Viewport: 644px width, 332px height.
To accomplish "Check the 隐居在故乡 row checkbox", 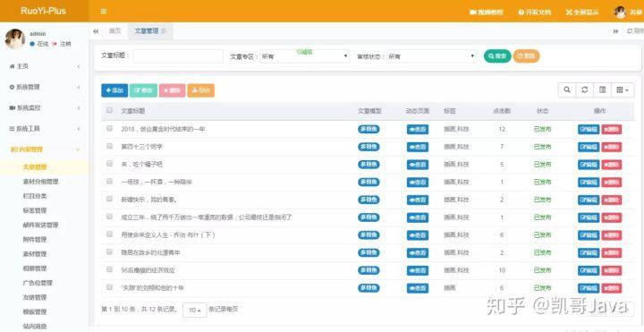I will coord(110,251).
